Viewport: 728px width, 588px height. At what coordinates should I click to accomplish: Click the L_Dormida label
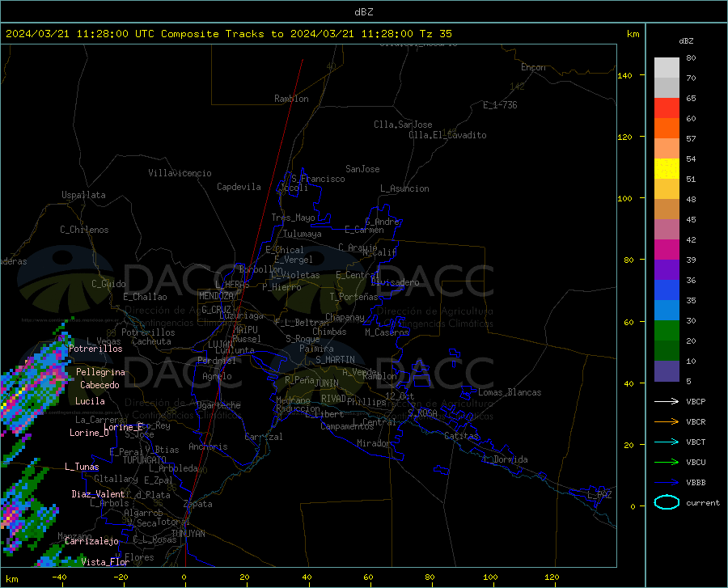tap(505, 459)
